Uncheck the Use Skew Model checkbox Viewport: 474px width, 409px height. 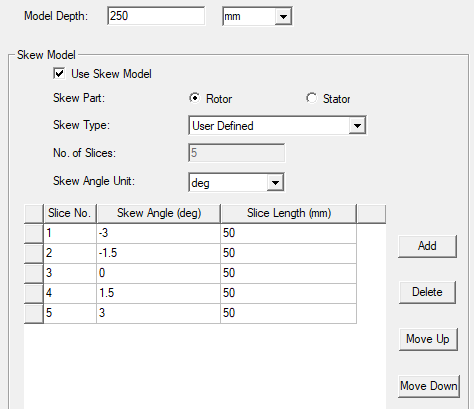pyautogui.click(x=59, y=73)
